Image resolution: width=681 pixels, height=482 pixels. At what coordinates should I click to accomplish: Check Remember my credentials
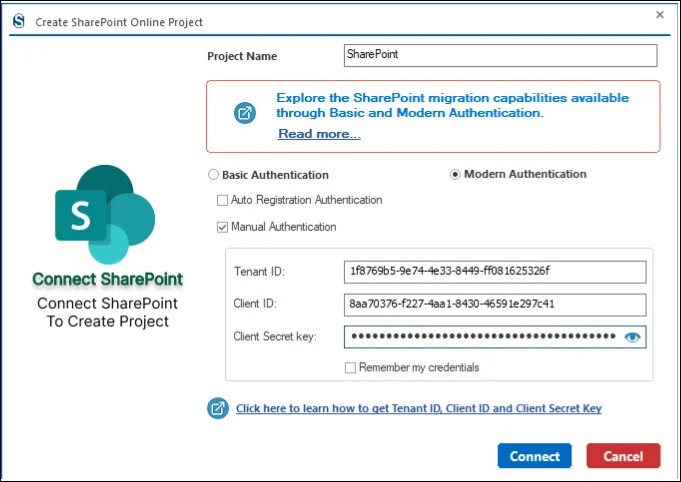tap(350, 368)
